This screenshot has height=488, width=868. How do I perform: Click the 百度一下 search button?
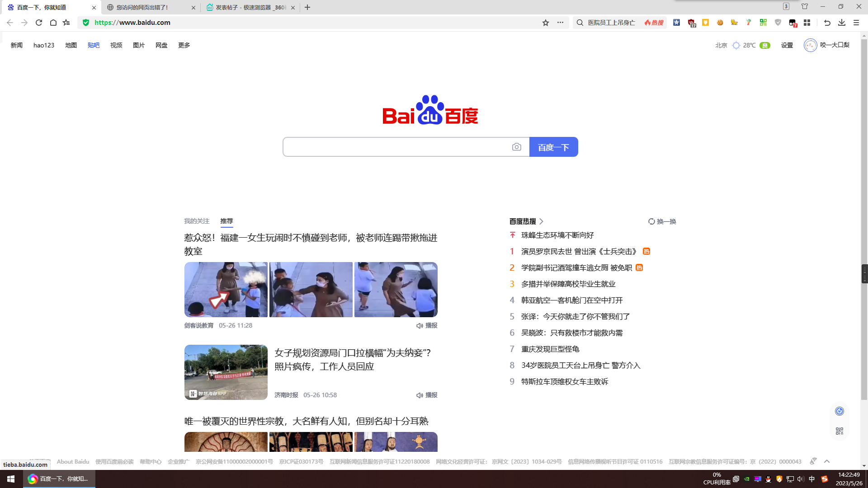click(x=553, y=147)
